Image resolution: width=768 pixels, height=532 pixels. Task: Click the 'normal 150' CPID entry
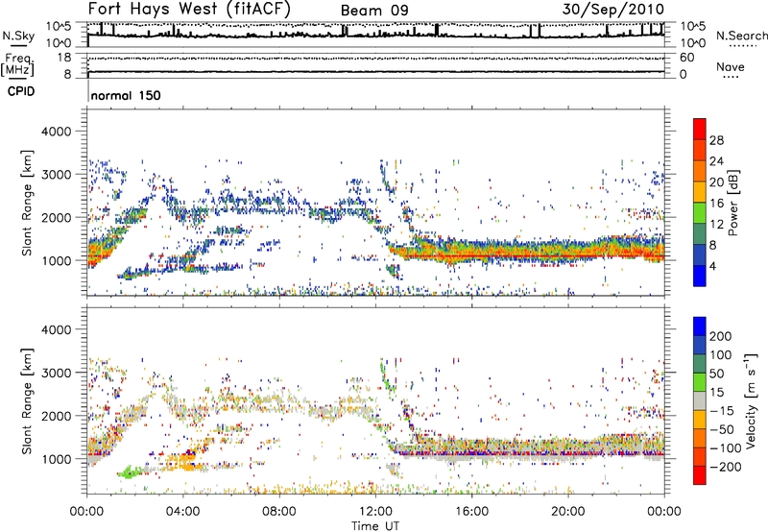(126, 95)
